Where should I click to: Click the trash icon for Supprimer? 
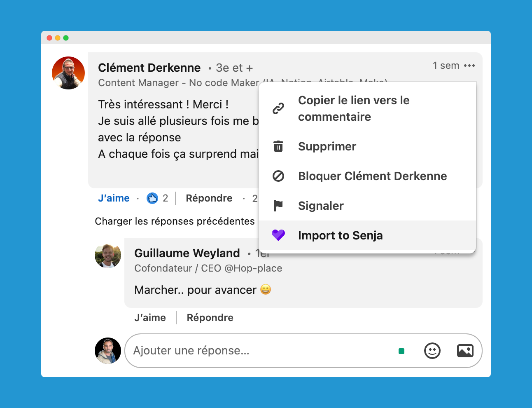point(278,146)
